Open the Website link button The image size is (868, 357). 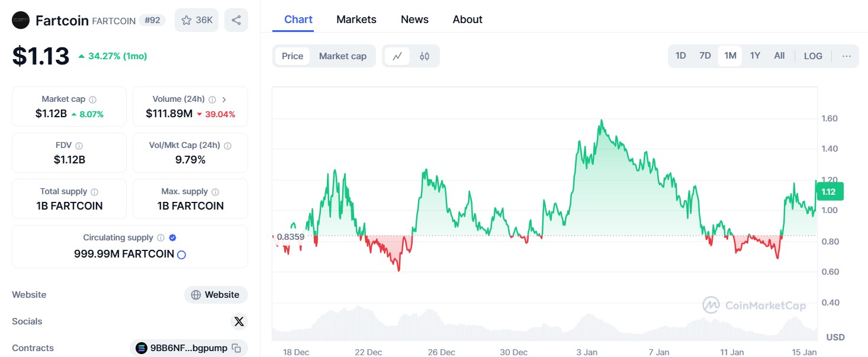tap(216, 295)
